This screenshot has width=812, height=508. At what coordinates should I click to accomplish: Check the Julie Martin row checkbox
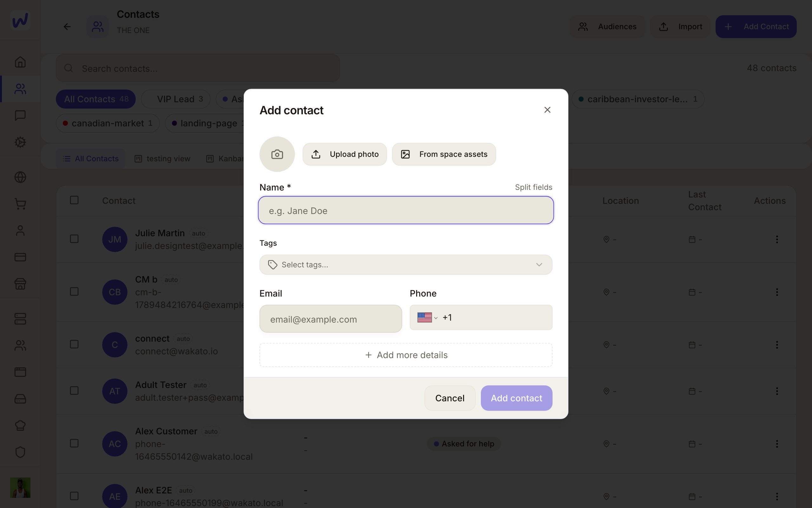click(74, 239)
